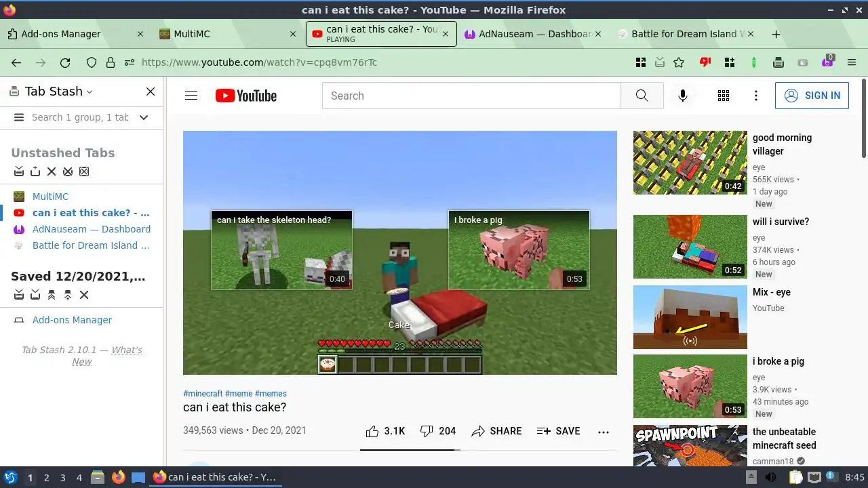Screen dimensions: 868x488
Task: Open the file manager launcher in taskbar
Action: coord(98,478)
